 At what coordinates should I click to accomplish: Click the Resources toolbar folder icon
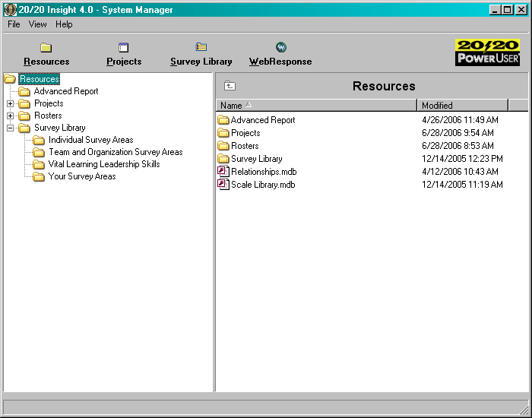point(46,47)
